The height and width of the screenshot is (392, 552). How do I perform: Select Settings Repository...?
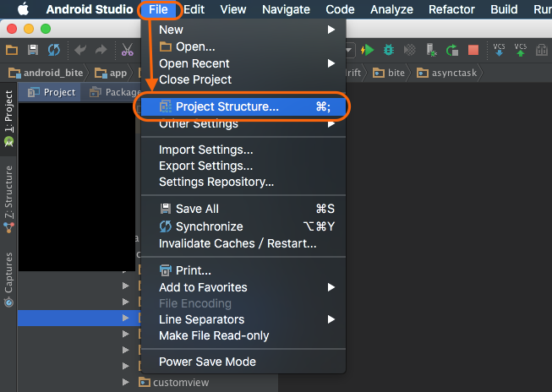pos(243,182)
